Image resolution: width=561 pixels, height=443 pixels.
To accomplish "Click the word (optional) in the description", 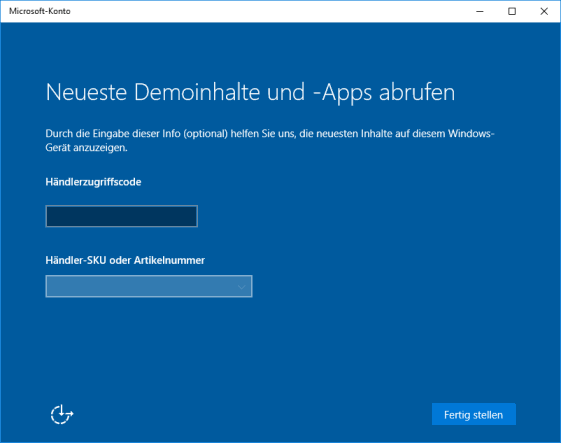I will [205, 134].
